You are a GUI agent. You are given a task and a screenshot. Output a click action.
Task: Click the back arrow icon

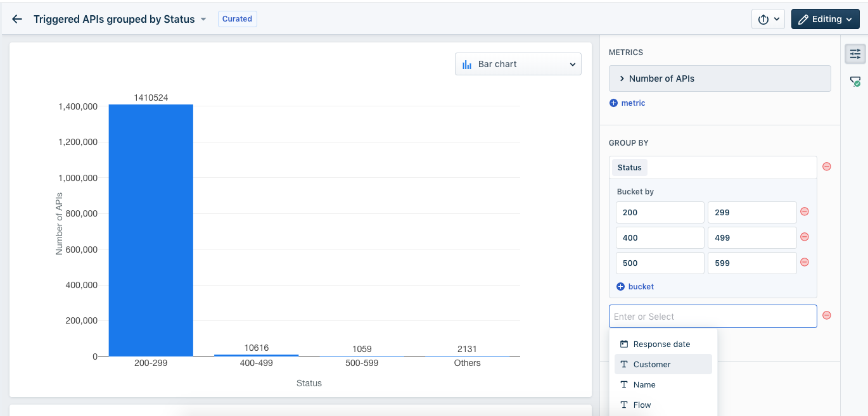pos(17,19)
